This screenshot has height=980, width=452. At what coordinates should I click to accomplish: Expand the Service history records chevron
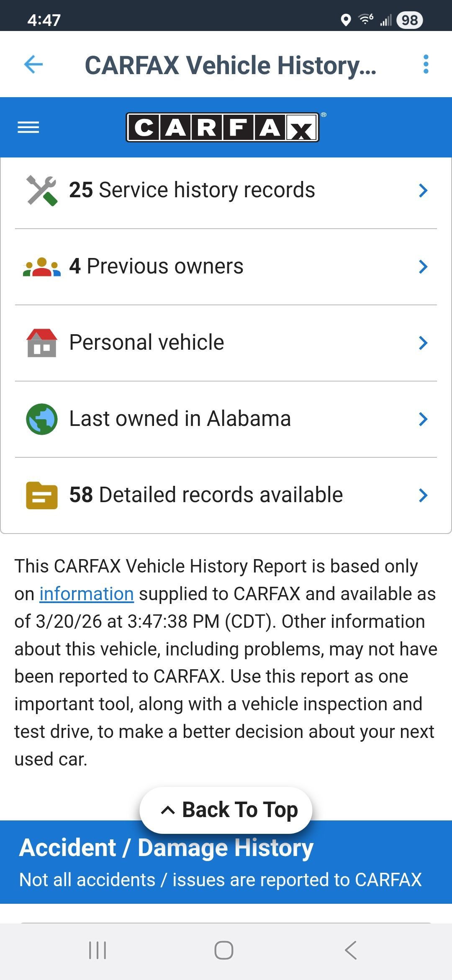pos(423,191)
